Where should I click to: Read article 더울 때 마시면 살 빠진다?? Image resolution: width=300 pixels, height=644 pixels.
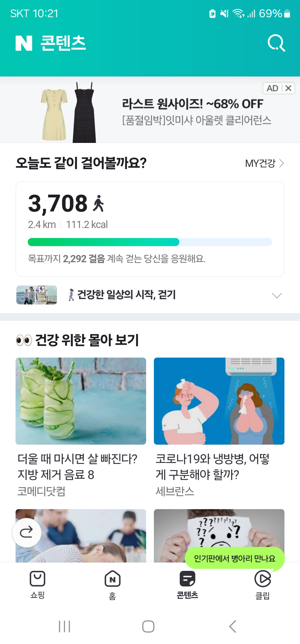pos(77,467)
